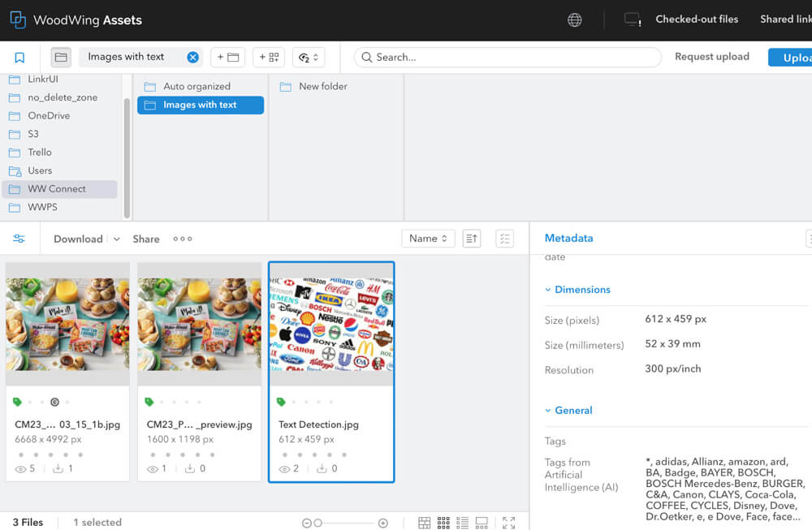Toggle the folder browser panel button
This screenshot has height=530, width=812.
tap(60, 58)
